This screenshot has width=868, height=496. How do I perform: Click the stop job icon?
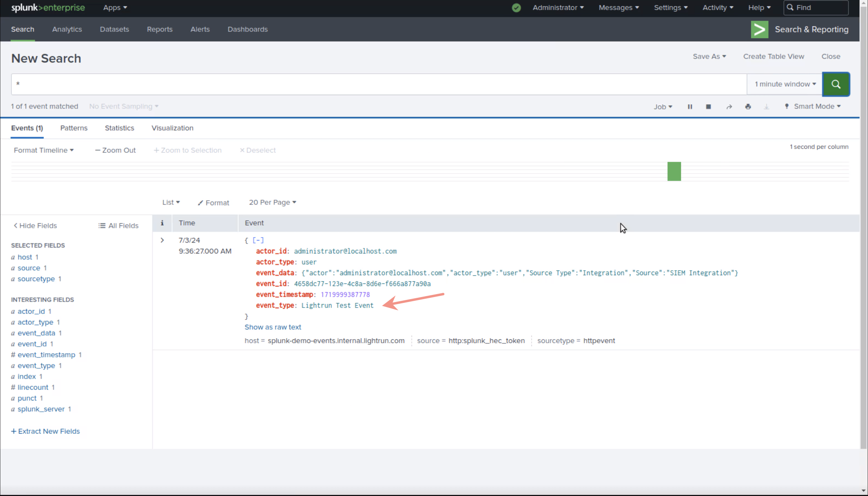point(709,106)
